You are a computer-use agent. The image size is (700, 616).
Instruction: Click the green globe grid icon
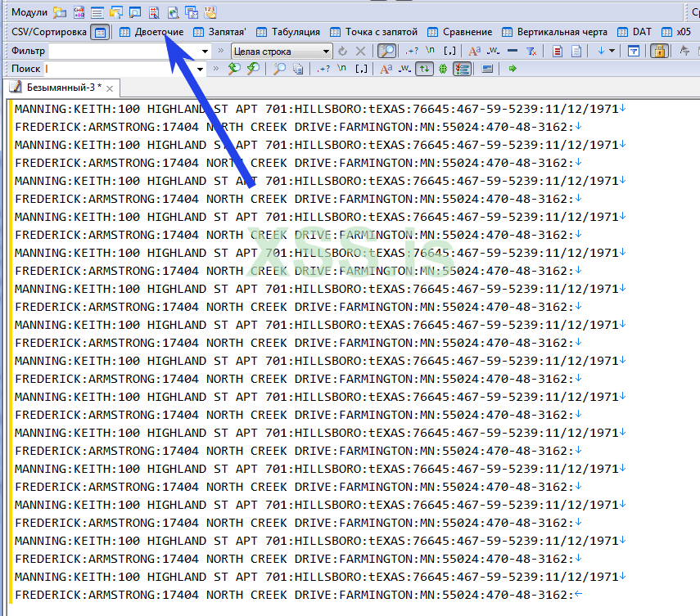[443, 69]
